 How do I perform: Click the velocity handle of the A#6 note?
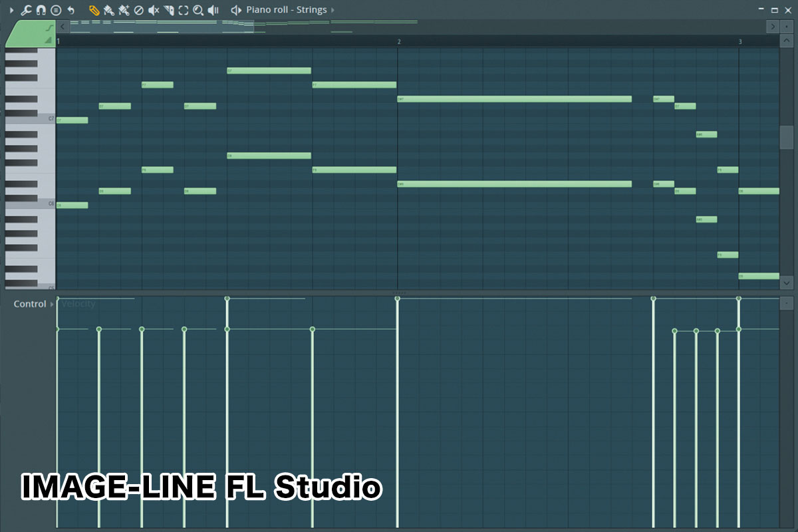pos(696,331)
